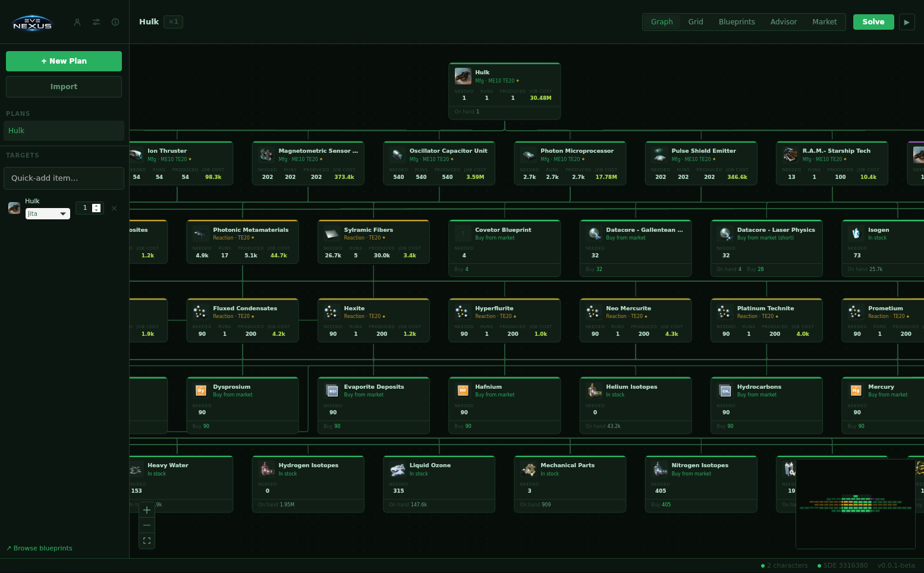Image resolution: width=924 pixels, height=573 pixels.
Task: Click the Sylramic Fibers icon
Action: (x=332, y=233)
